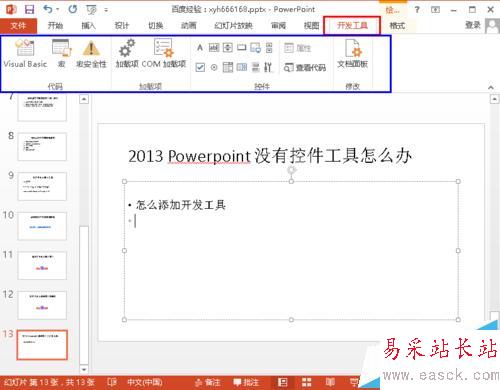The image size is (500, 390).
Task: Open Ribbon Display Options
Action: (435, 10)
